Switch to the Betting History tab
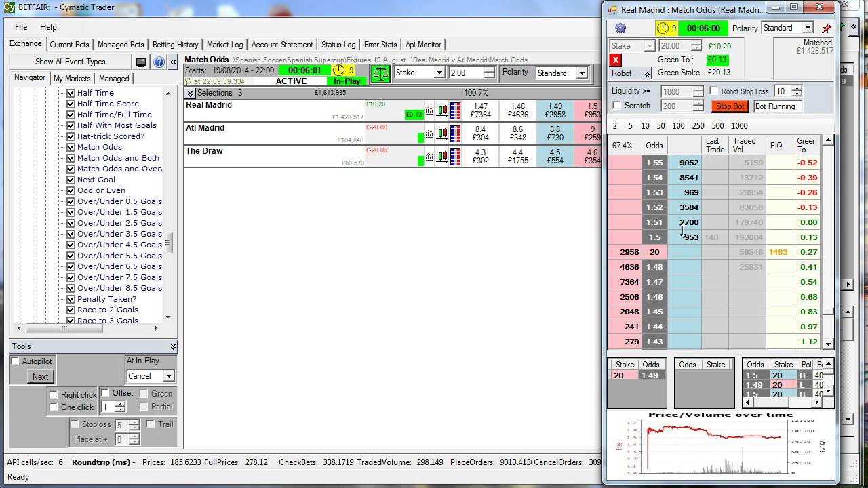This screenshot has height=488, width=868. click(176, 45)
